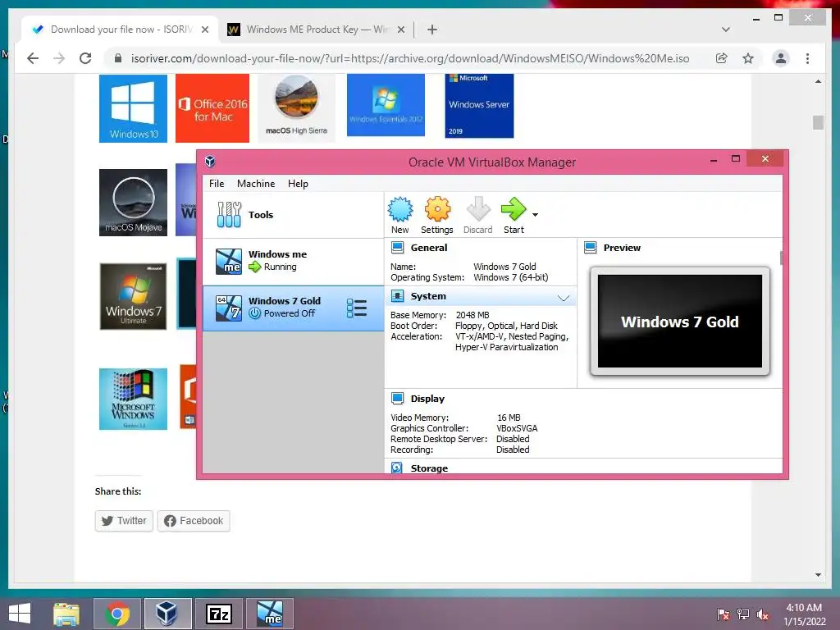Click the 'VBoxSVGA' graphics controller value
840x630 pixels.
(517, 428)
